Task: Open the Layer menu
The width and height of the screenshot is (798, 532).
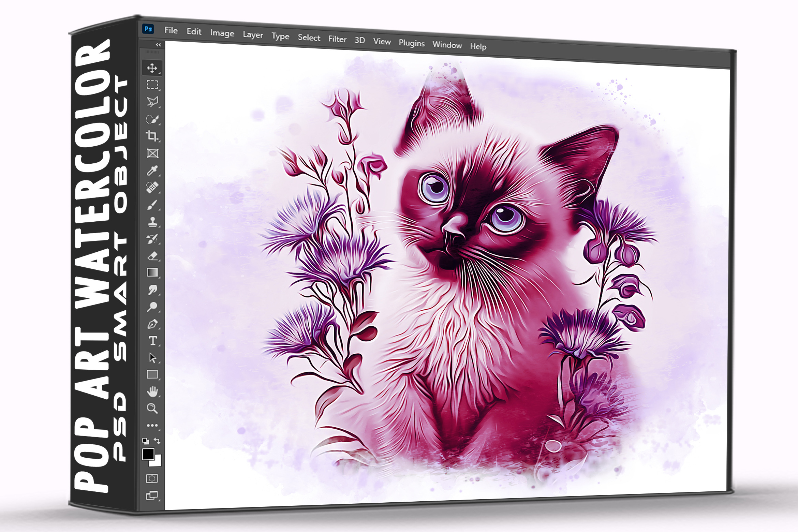Action: tap(253, 35)
